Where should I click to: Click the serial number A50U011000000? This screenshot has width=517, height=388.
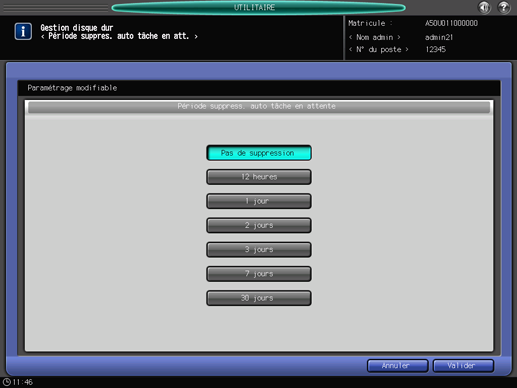(451, 23)
